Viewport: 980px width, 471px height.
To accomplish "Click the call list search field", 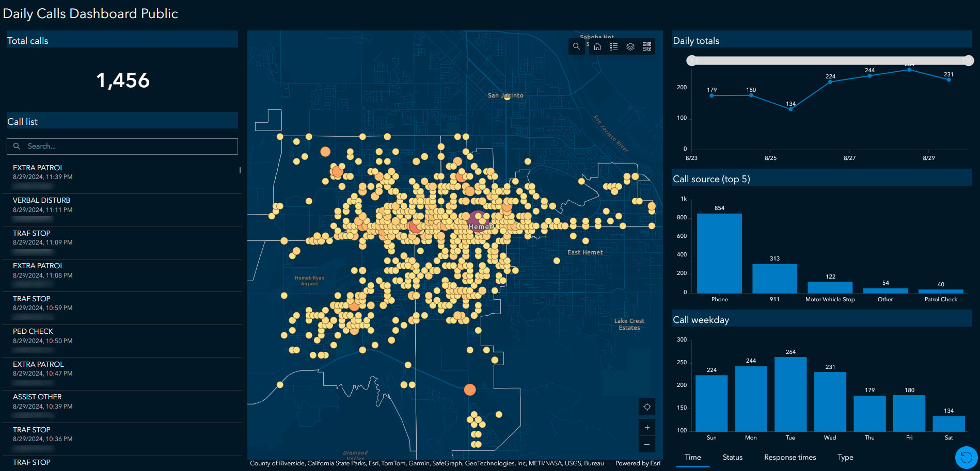I will coord(122,147).
